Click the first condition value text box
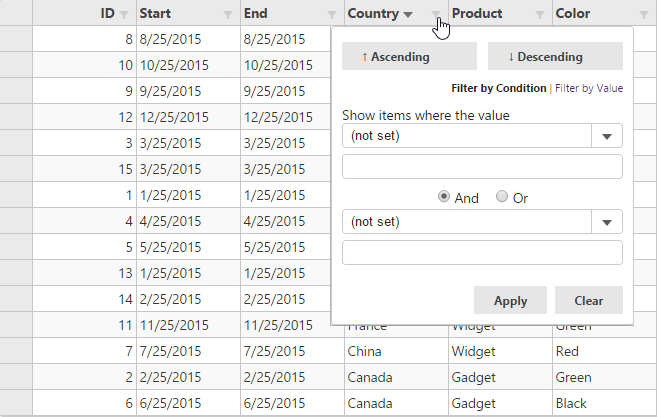This screenshot has width=657, height=417. (x=482, y=167)
